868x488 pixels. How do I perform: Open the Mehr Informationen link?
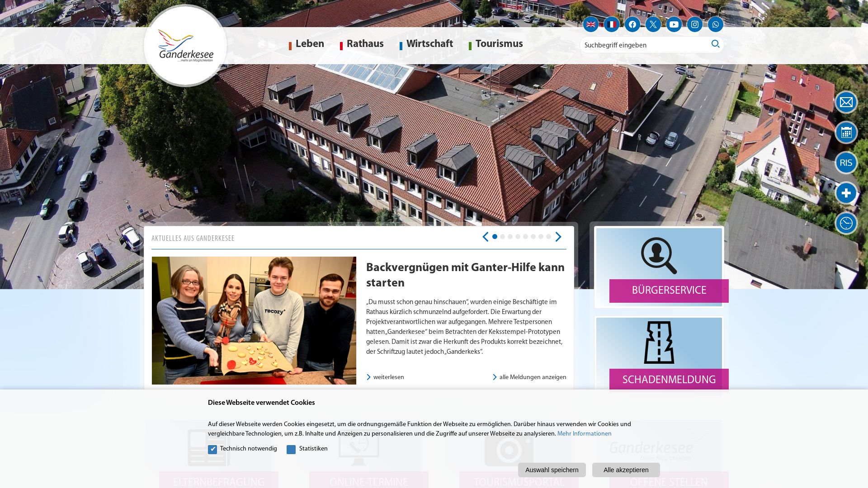584,434
